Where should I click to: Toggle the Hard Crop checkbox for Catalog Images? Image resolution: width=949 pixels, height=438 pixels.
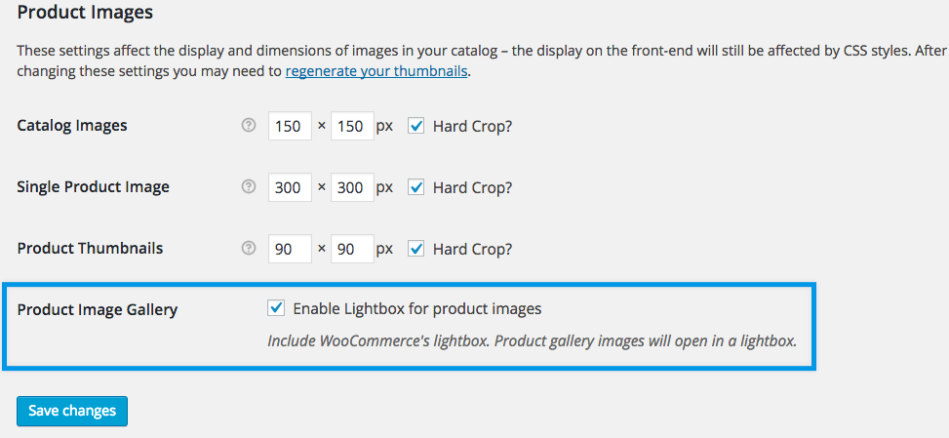pos(415,126)
